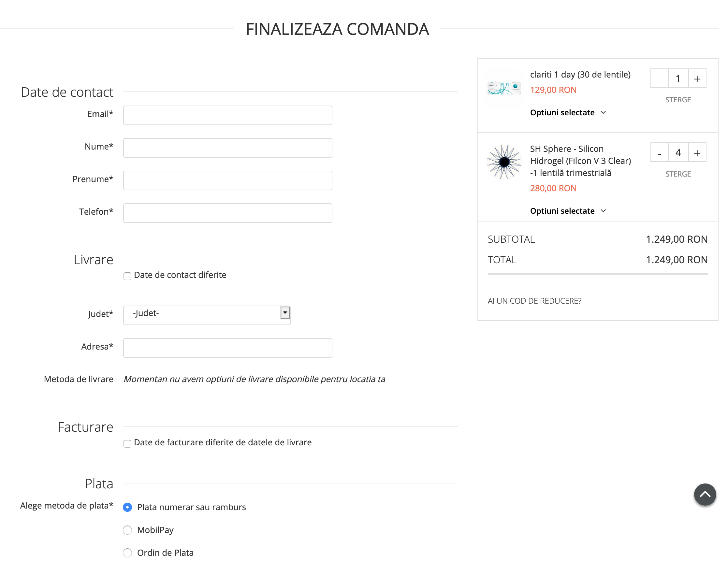Open the AI UN COD DE REDUCERE link
The image size is (728, 561).
click(x=534, y=301)
